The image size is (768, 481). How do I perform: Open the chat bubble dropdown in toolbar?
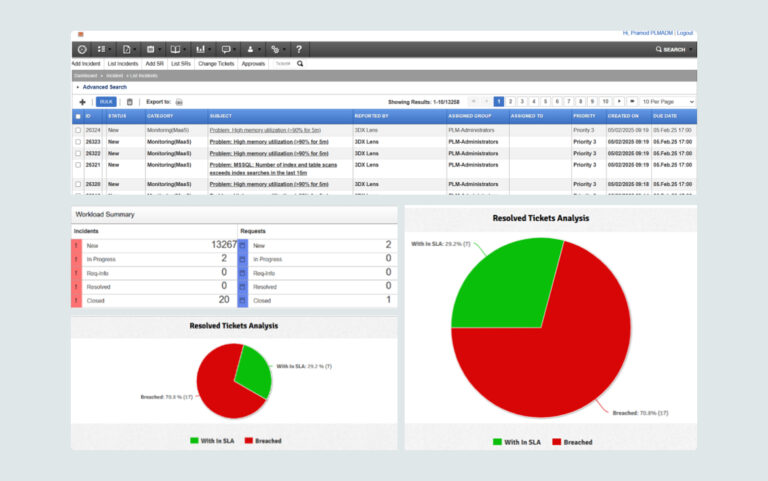(x=227, y=49)
